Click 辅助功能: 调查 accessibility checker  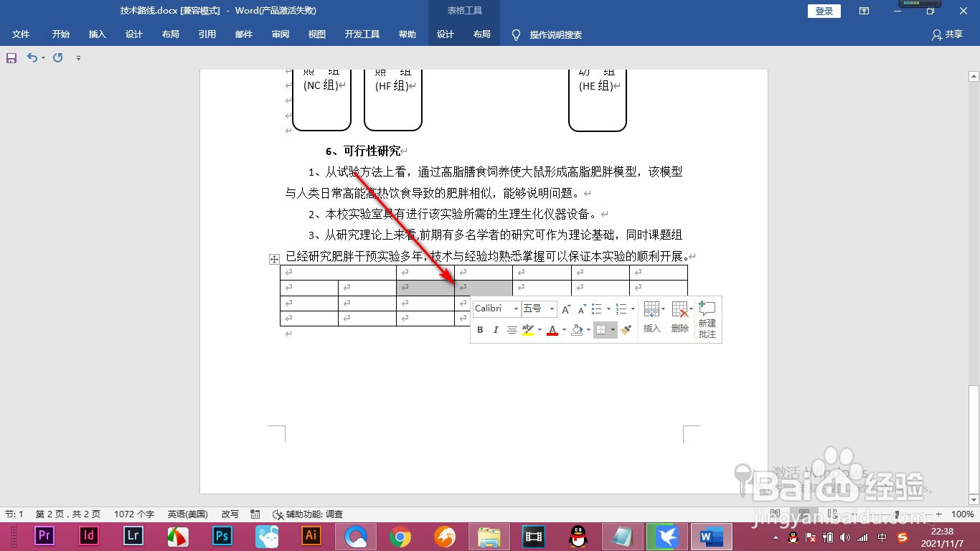[x=308, y=514]
